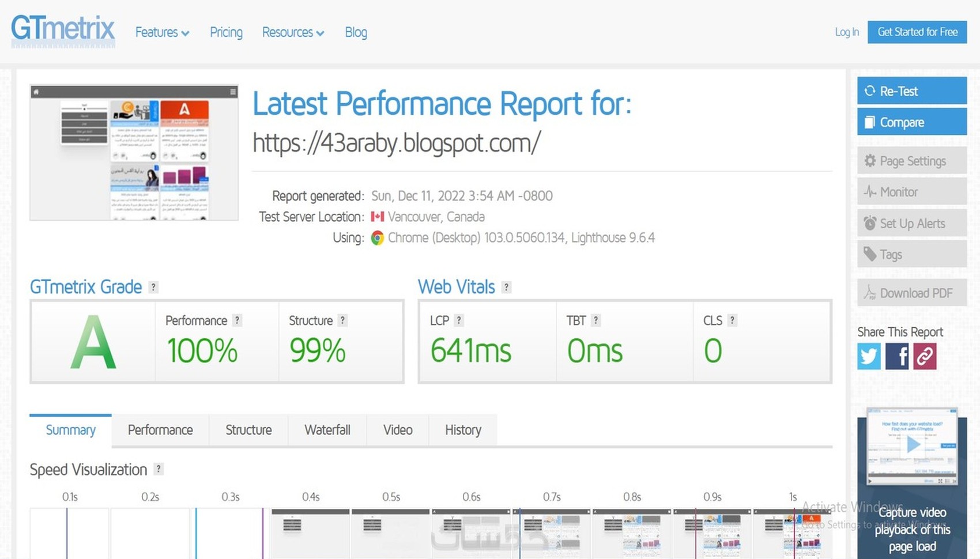Open Speed Visualization help icon
This screenshot has width=980, height=559.
159,469
